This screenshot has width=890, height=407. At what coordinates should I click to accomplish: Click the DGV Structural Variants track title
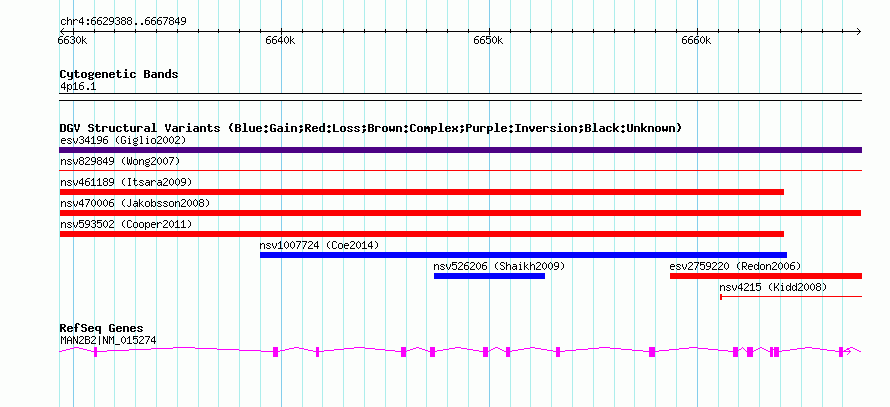pyautogui.click(x=371, y=128)
